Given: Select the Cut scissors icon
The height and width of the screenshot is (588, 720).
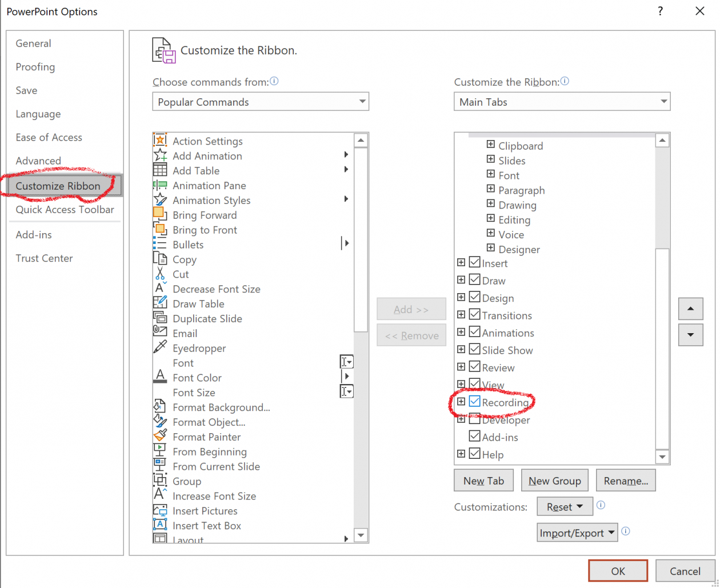Looking at the screenshot, I should click(160, 274).
